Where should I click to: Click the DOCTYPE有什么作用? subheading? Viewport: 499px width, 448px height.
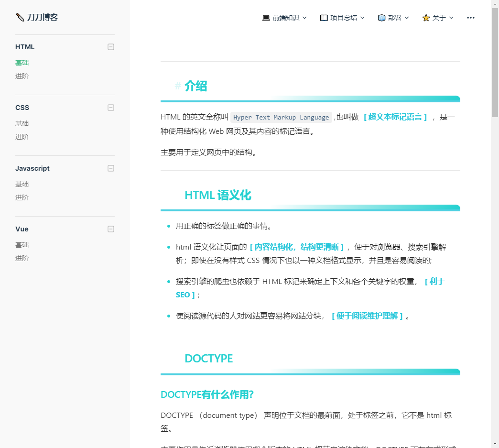[x=207, y=395]
